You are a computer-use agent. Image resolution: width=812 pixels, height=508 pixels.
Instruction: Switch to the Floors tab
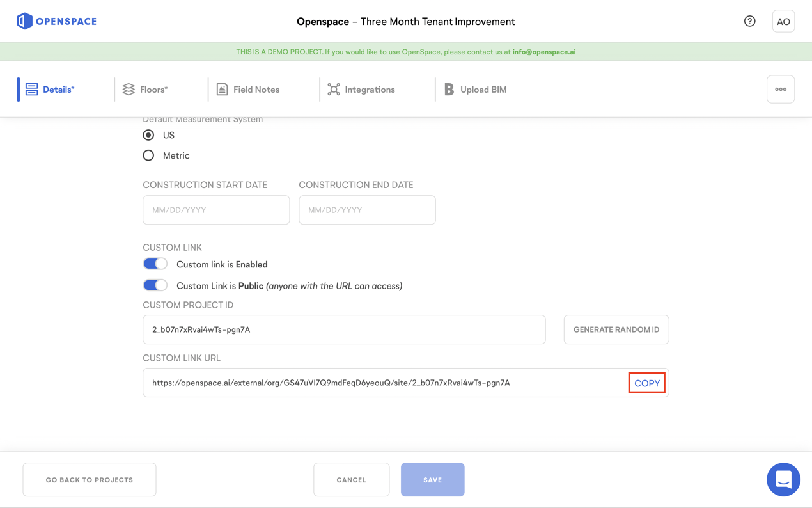[145, 90]
